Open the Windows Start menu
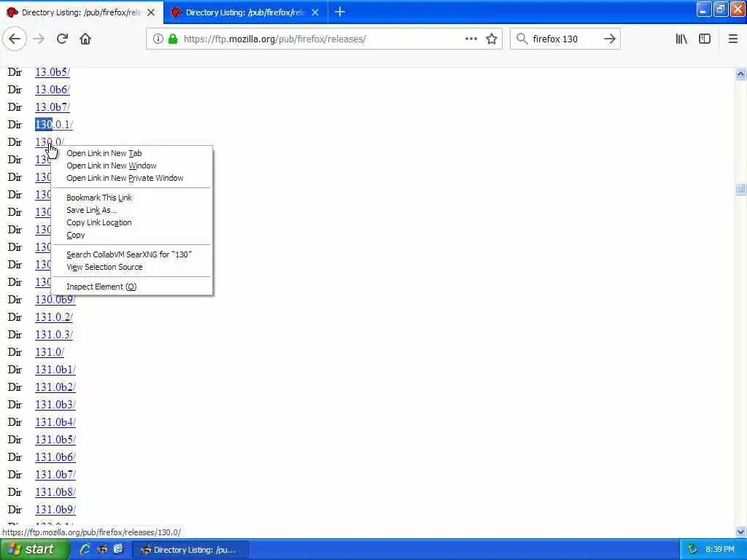This screenshot has height=560, width=747. [x=35, y=550]
